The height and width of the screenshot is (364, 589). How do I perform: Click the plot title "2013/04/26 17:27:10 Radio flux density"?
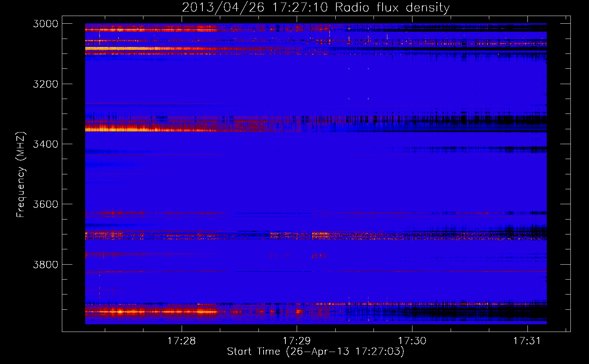pos(316,8)
